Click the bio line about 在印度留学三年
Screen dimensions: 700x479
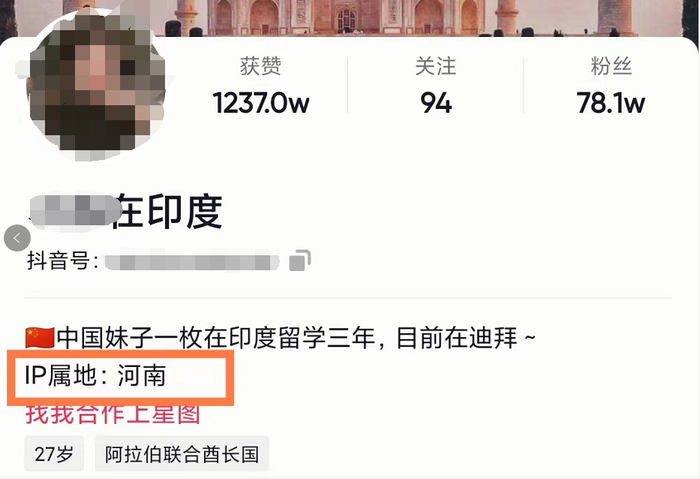point(280,337)
